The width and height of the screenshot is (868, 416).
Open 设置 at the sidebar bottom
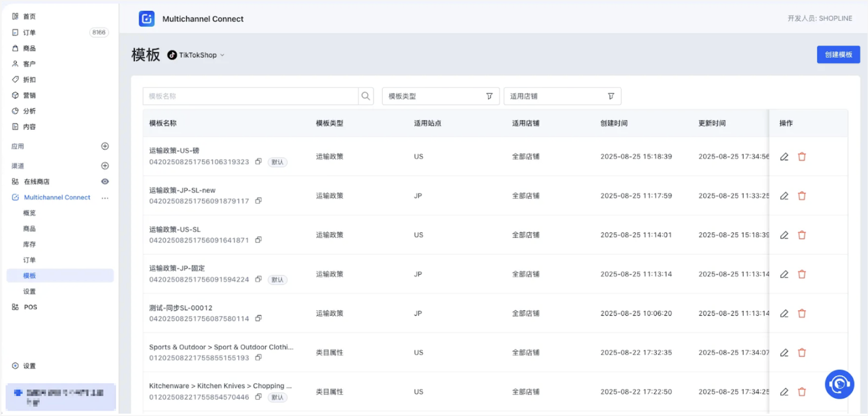pyautogui.click(x=29, y=366)
